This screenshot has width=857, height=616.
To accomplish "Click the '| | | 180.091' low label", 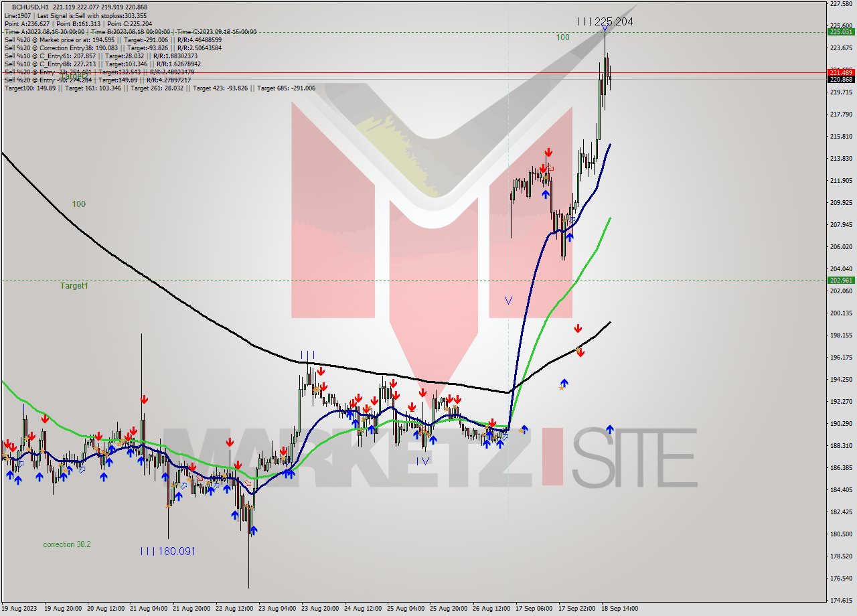I will pyautogui.click(x=168, y=551).
